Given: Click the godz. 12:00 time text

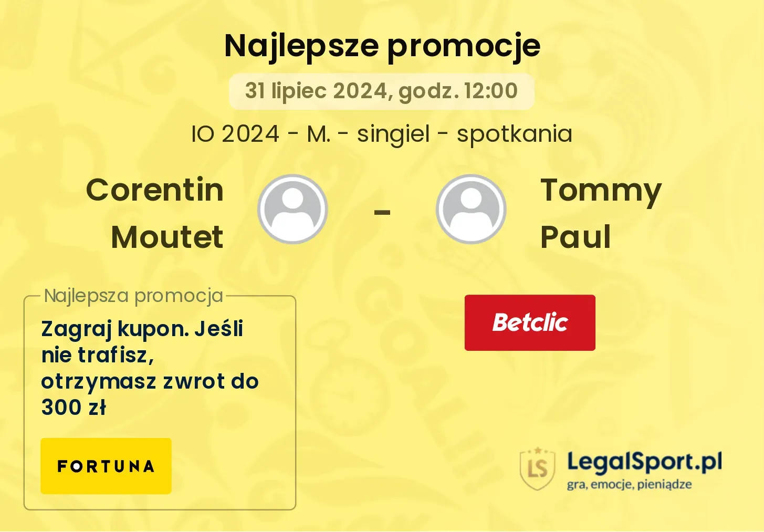Looking at the screenshot, I should pos(458,91).
